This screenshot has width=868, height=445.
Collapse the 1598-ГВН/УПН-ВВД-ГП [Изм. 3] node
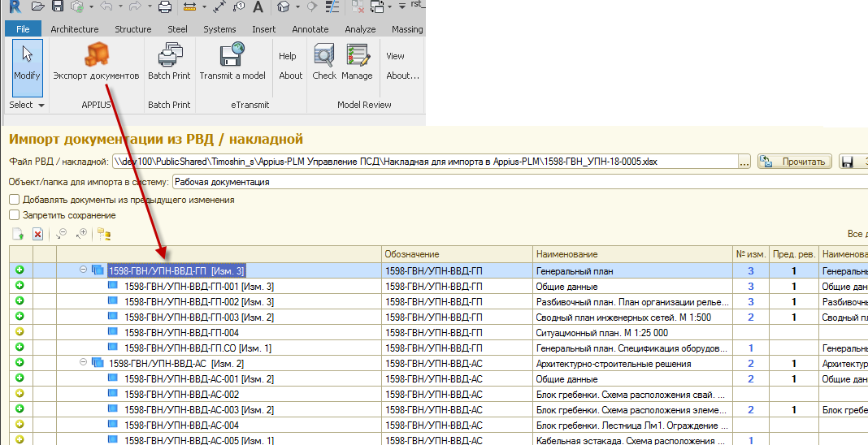pos(84,270)
